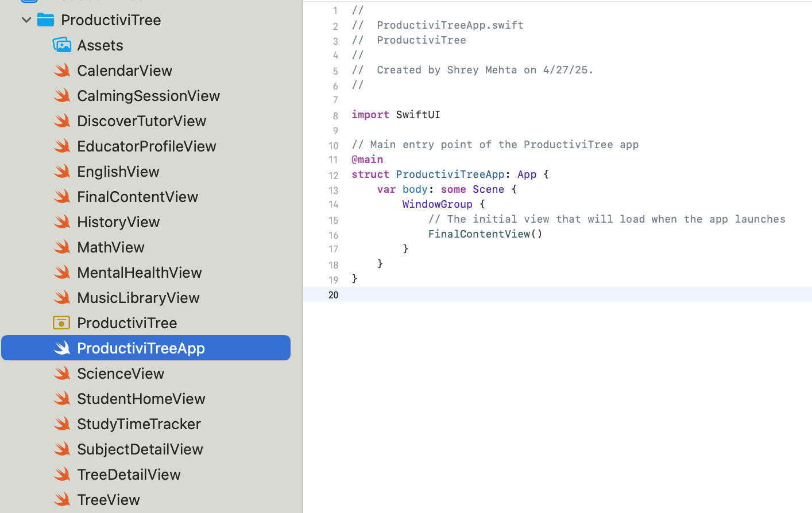Click the blue ProductiviTree folder icon

click(x=46, y=20)
